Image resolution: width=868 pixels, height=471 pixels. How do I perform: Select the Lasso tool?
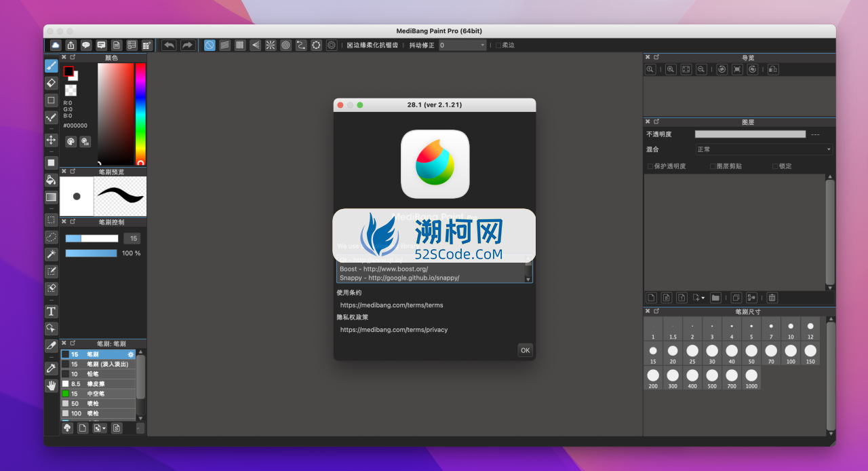tap(51, 237)
